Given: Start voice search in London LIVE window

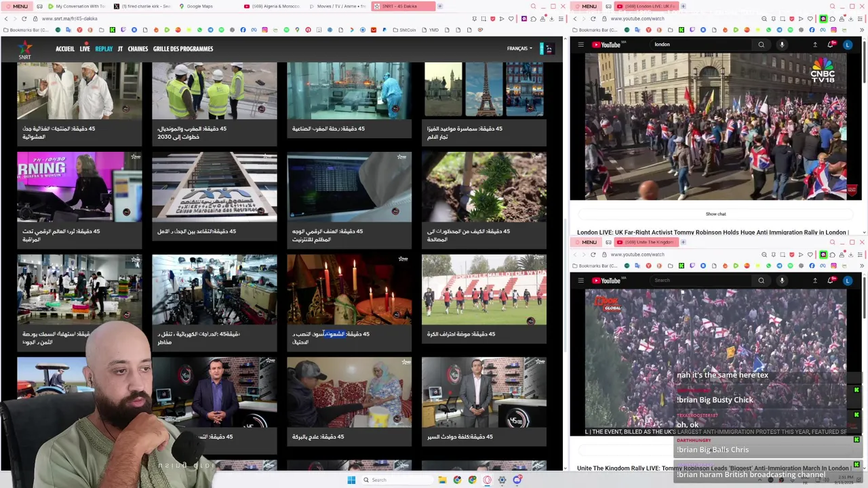Looking at the screenshot, I should [782, 45].
